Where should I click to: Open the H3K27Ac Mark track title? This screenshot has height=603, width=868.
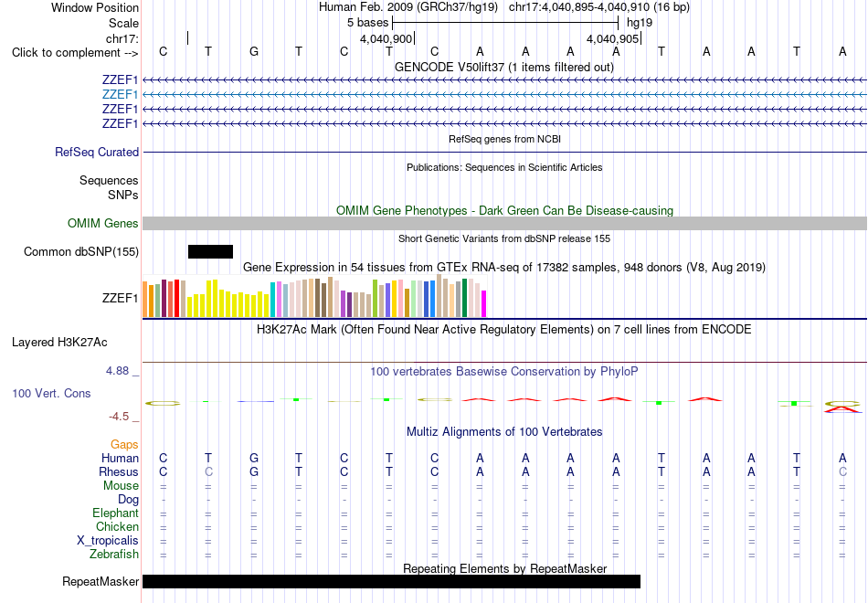[504, 330]
